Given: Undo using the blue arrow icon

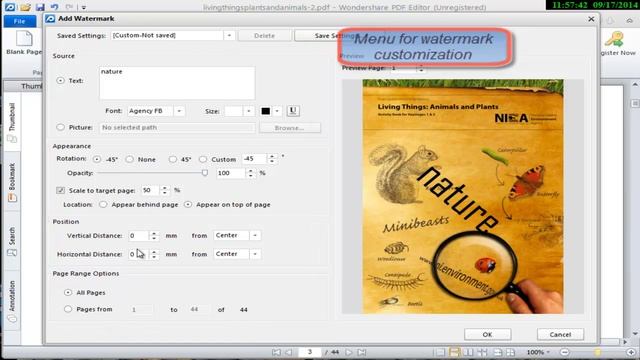Looking at the screenshot, I should click(x=54, y=7).
